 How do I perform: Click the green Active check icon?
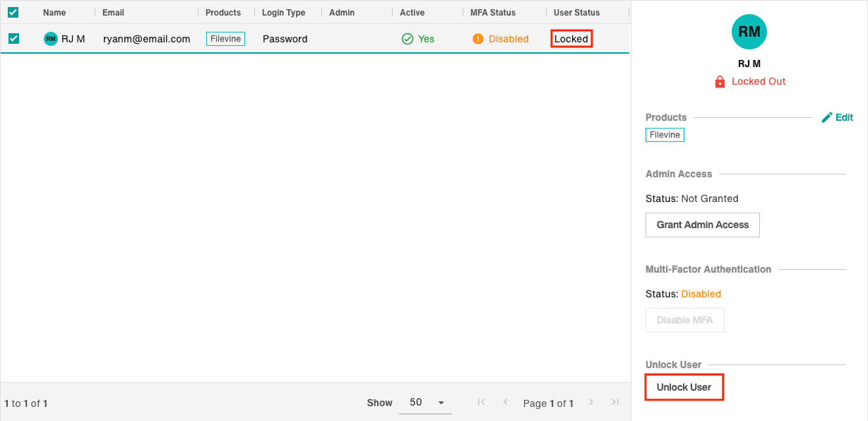coord(408,39)
